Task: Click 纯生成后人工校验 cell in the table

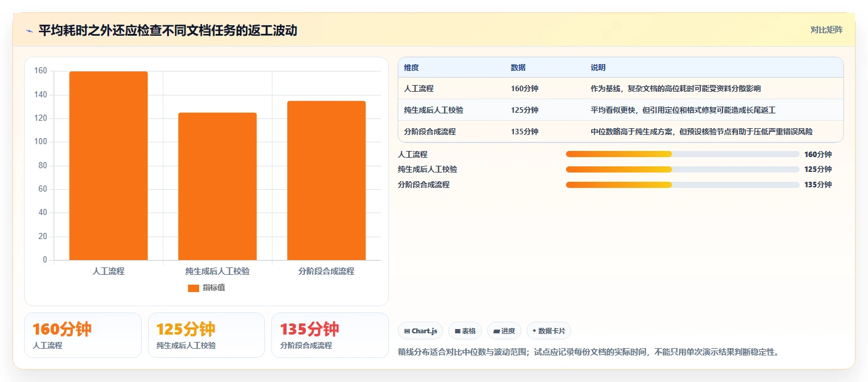Action: 433,110
